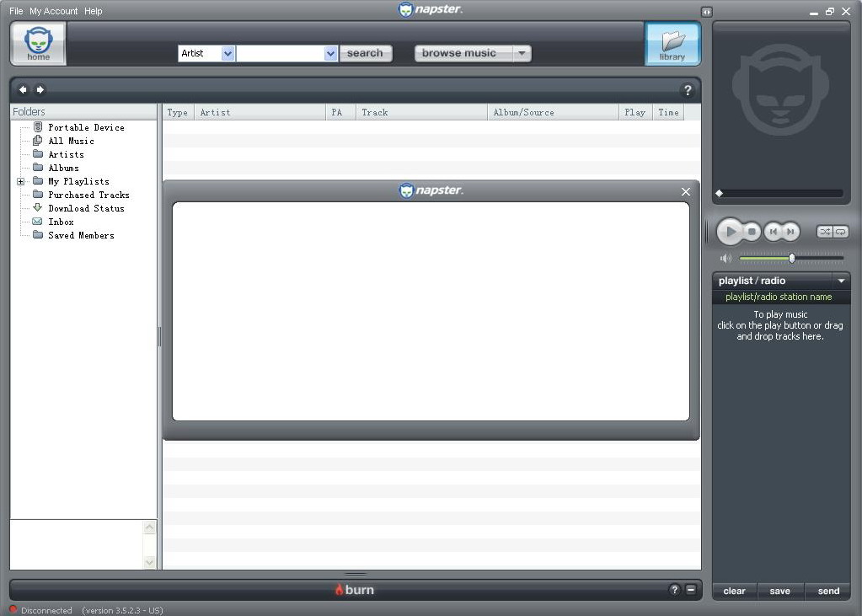Image resolution: width=862 pixels, height=616 pixels.
Task: Click the playlist/radio station name label
Action: point(779,297)
